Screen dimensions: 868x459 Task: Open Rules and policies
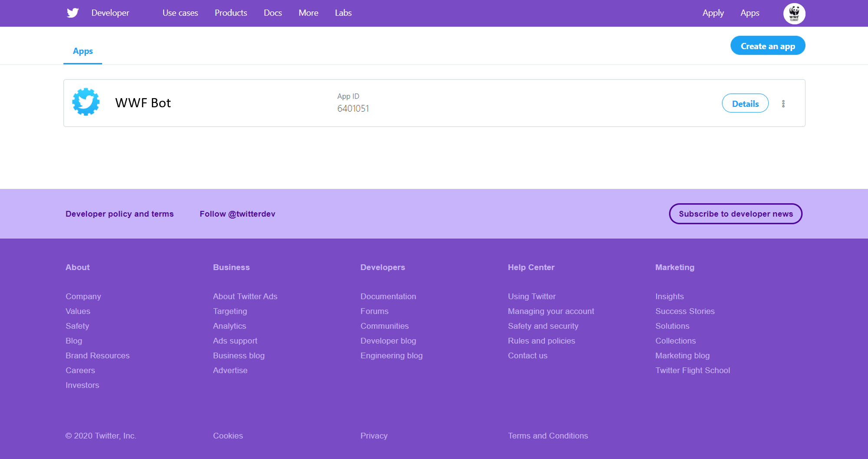point(542,341)
